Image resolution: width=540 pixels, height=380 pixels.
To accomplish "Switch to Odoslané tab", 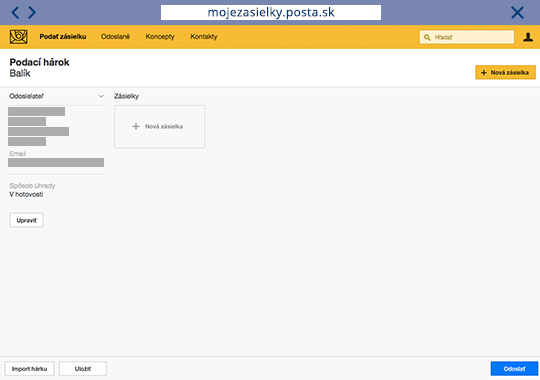I will point(115,37).
